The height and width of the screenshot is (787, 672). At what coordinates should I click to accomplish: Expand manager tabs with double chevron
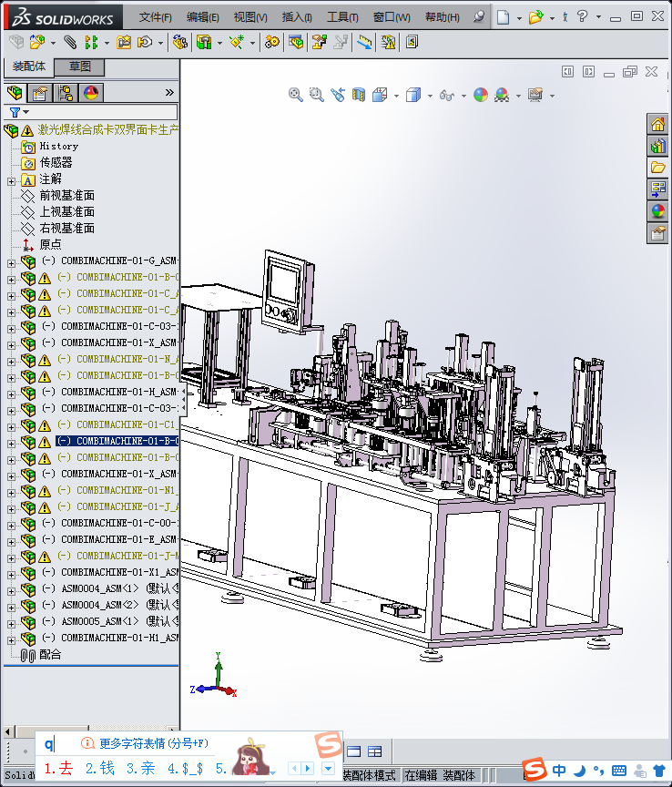[x=169, y=92]
